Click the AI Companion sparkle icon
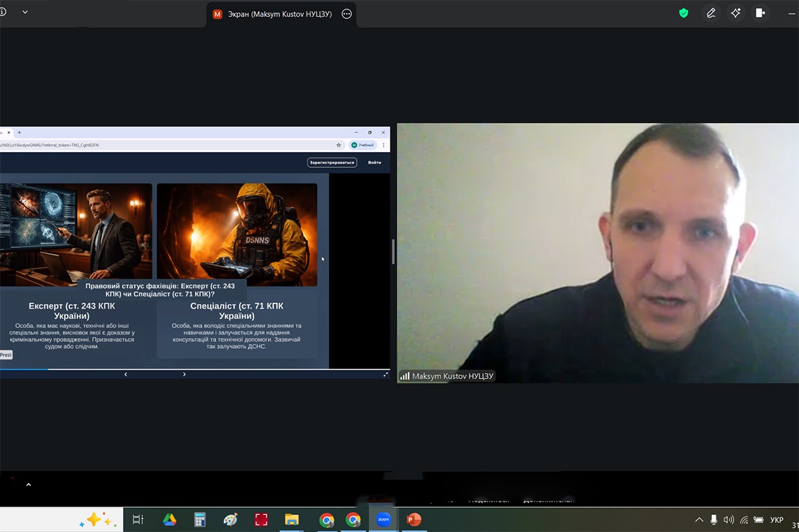The width and height of the screenshot is (799, 532). tap(735, 13)
